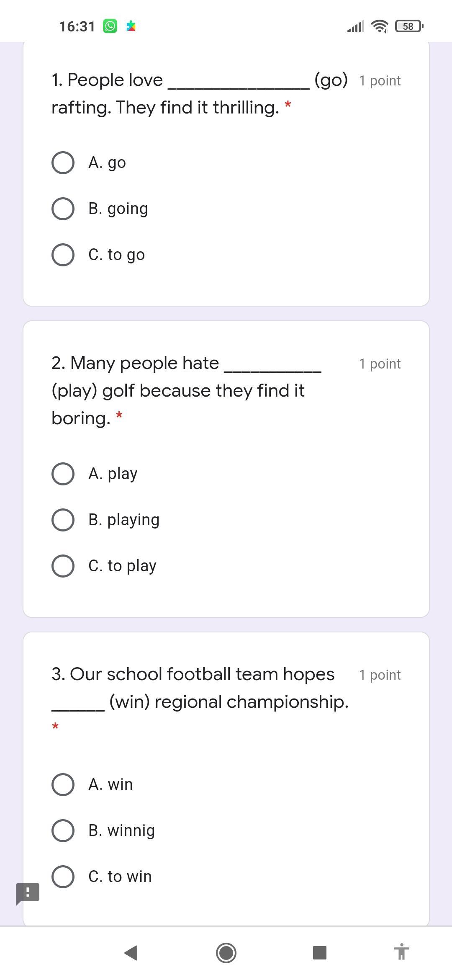Pick "C. to win" radio option
The width and height of the screenshot is (452, 980).
(63, 877)
